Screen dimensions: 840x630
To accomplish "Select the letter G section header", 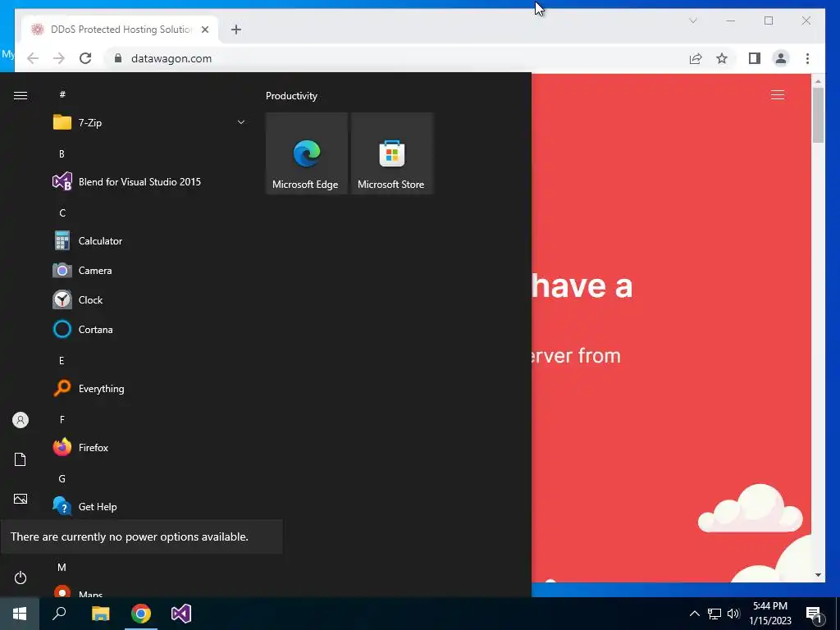I will point(62,479).
